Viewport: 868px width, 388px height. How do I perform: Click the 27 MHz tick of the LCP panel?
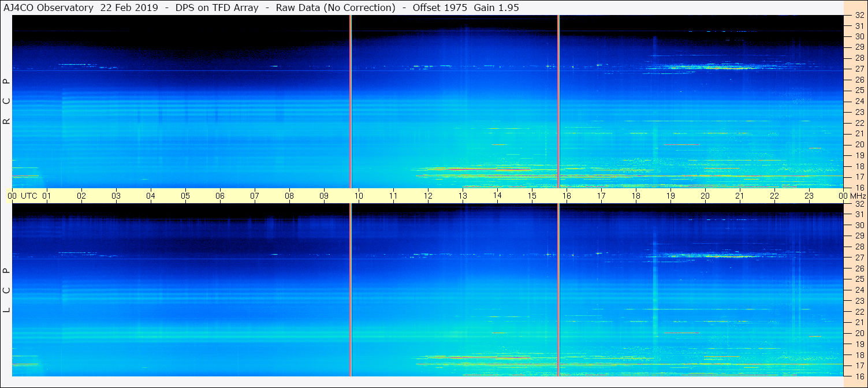point(859,258)
